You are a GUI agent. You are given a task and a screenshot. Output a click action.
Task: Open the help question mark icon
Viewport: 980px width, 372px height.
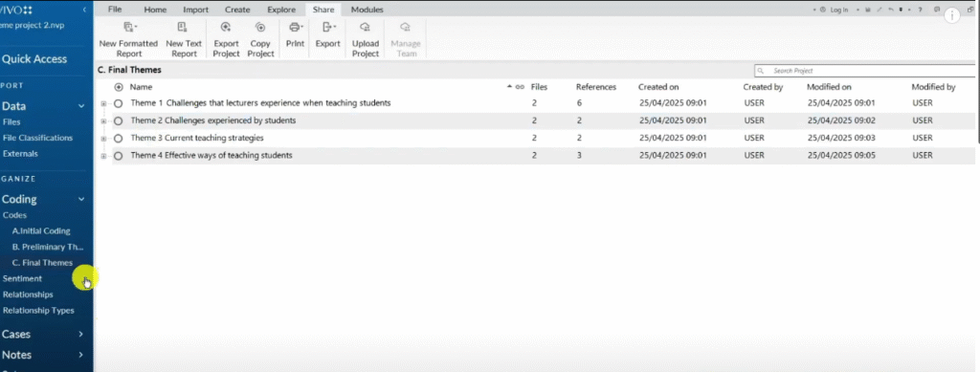pos(920,10)
